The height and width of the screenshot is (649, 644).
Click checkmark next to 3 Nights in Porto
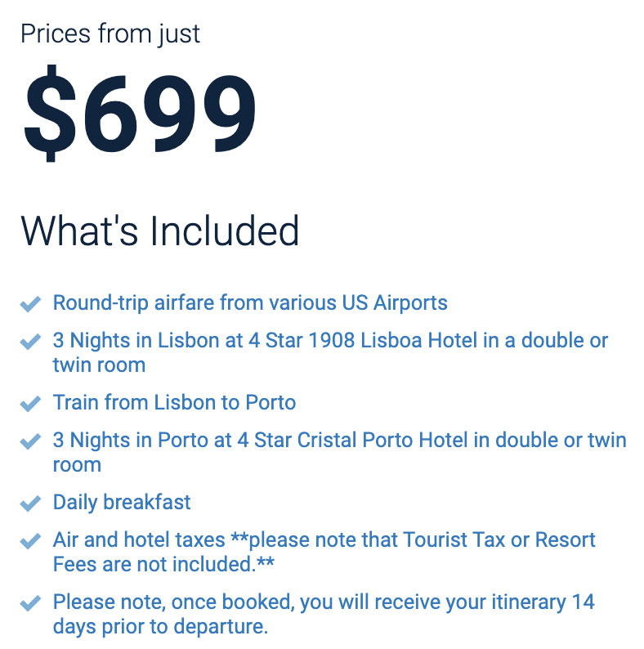tap(30, 441)
